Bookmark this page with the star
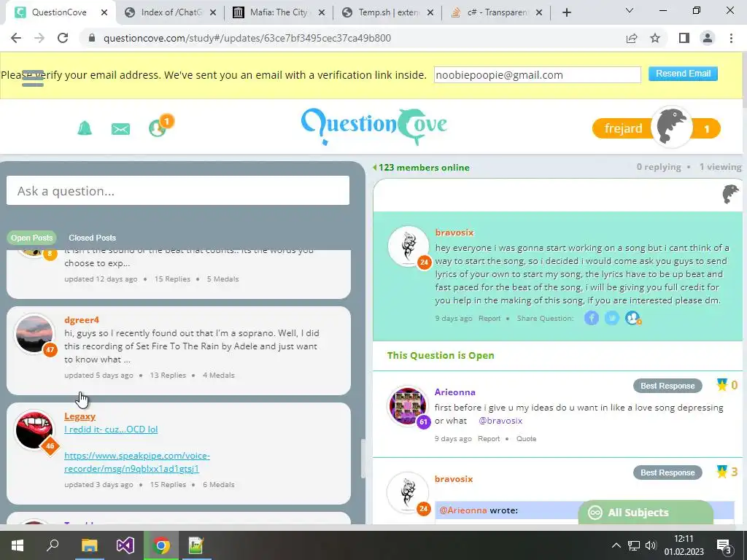747x560 pixels. (655, 38)
